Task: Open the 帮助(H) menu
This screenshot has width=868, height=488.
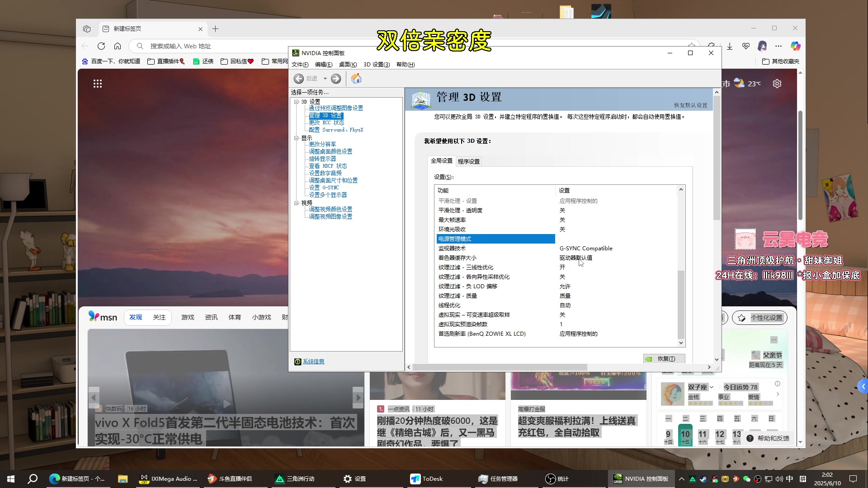Action: pos(406,65)
